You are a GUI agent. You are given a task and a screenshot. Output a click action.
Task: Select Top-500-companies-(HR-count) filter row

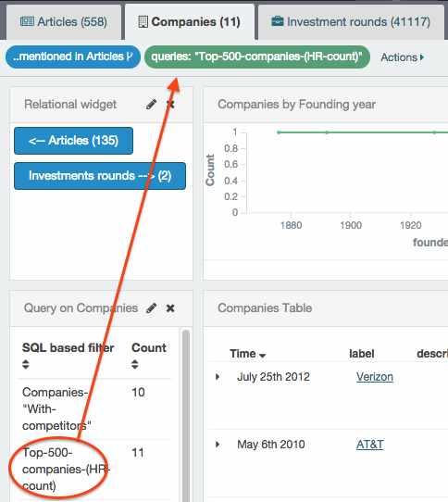tap(94, 470)
